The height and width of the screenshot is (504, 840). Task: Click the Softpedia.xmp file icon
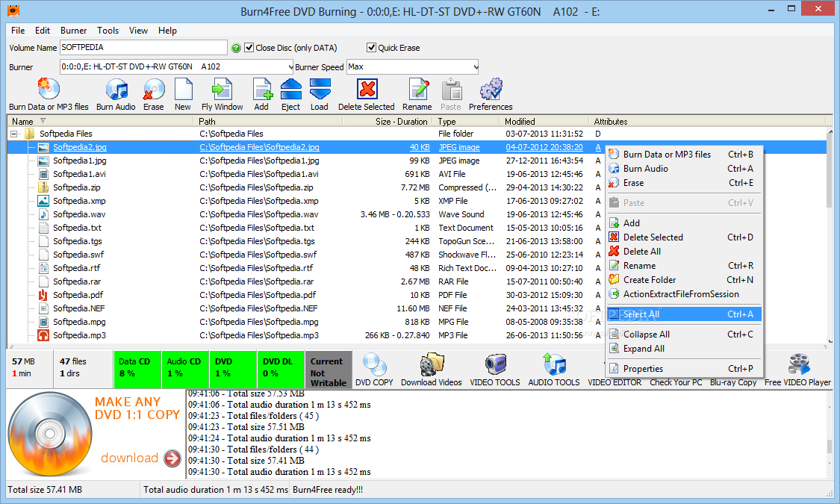[x=43, y=201]
